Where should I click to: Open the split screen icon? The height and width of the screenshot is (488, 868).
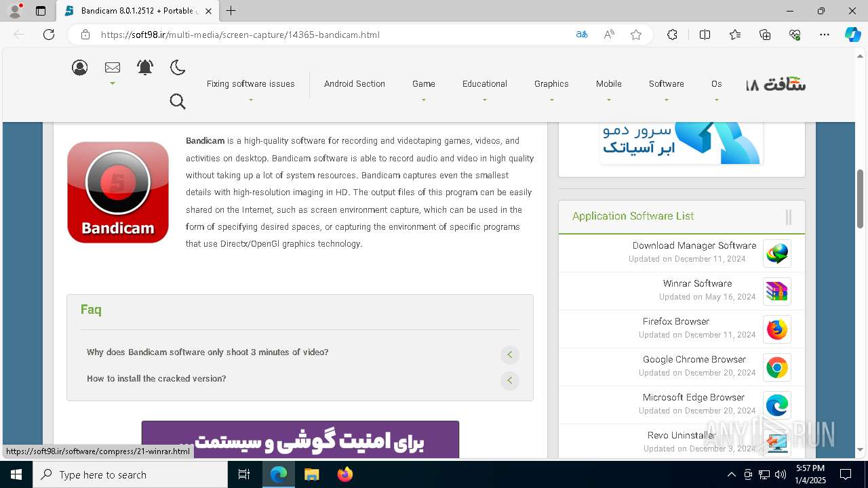click(x=705, y=35)
